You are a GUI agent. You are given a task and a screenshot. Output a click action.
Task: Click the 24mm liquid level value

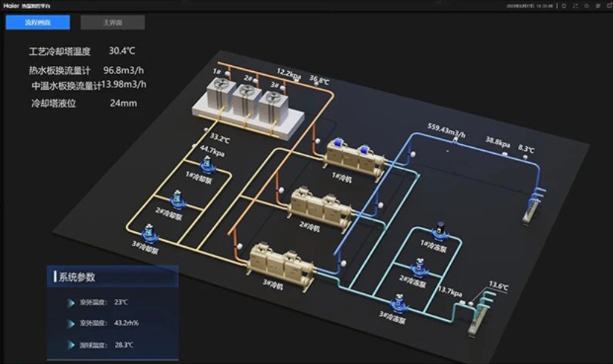(x=123, y=103)
